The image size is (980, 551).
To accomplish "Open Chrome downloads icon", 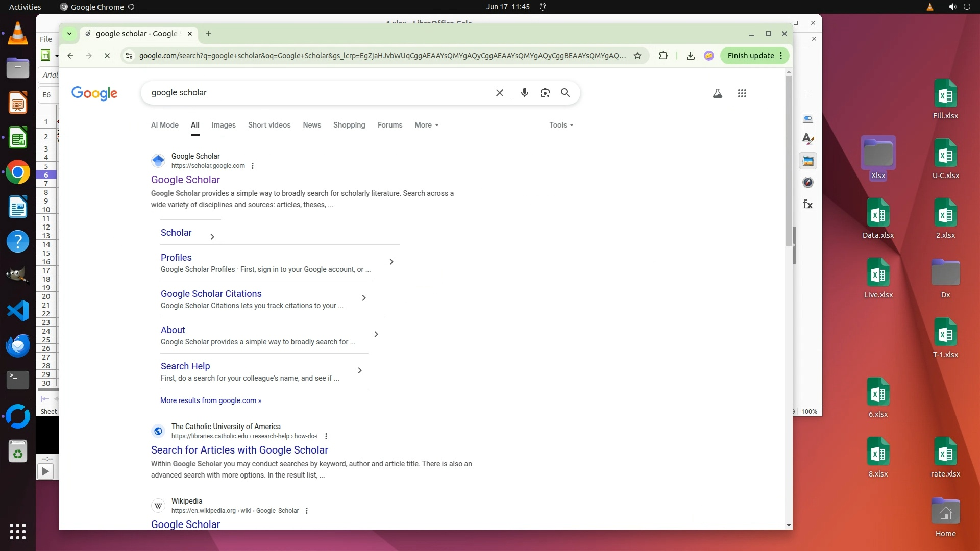I will [x=690, y=56].
